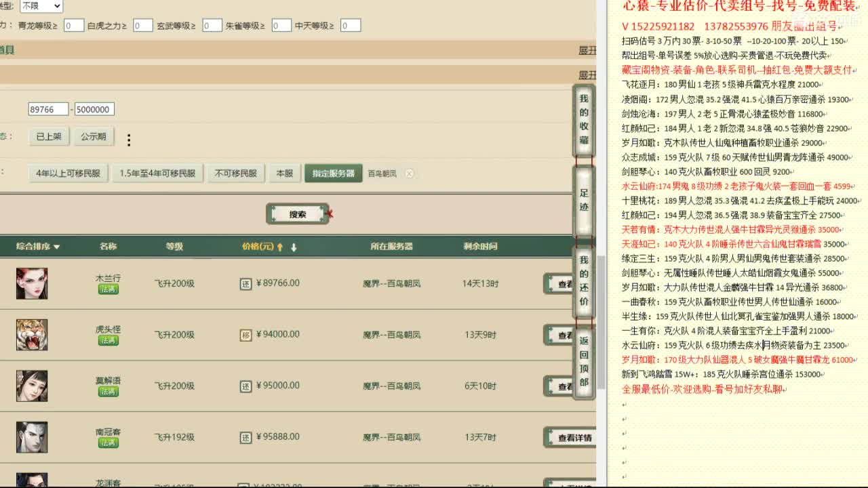Screen dimensions: 868x488
Task: Toggle 不可移民服 filter
Action: click(236, 174)
